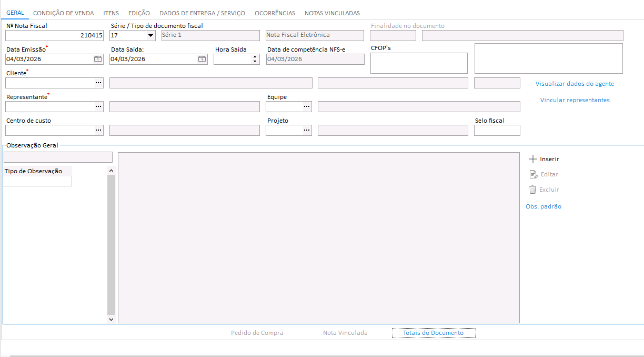Open the CONDIÇÃO DE VENDA tab
Image resolution: width=644 pixels, height=357 pixels.
[64, 13]
